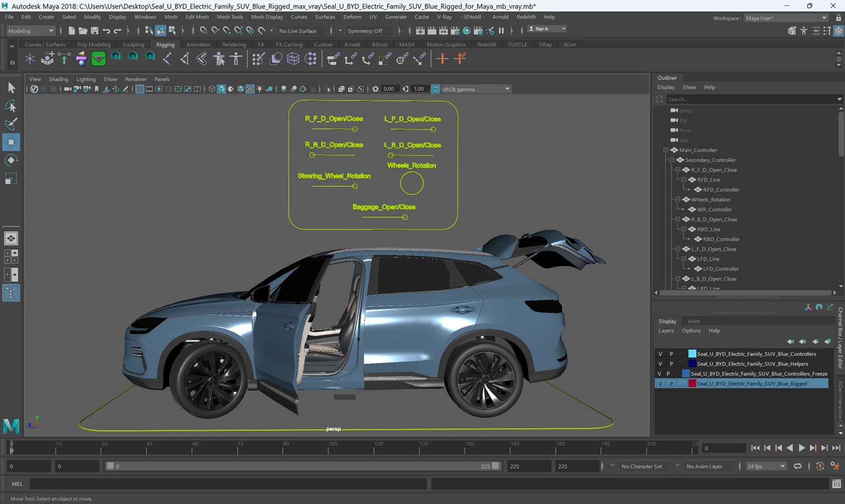This screenshot has width=845, height=504.
Task: Collapse the R_F_D_Open_Close node
Action: pyautogui.click(x=677, y=170)
